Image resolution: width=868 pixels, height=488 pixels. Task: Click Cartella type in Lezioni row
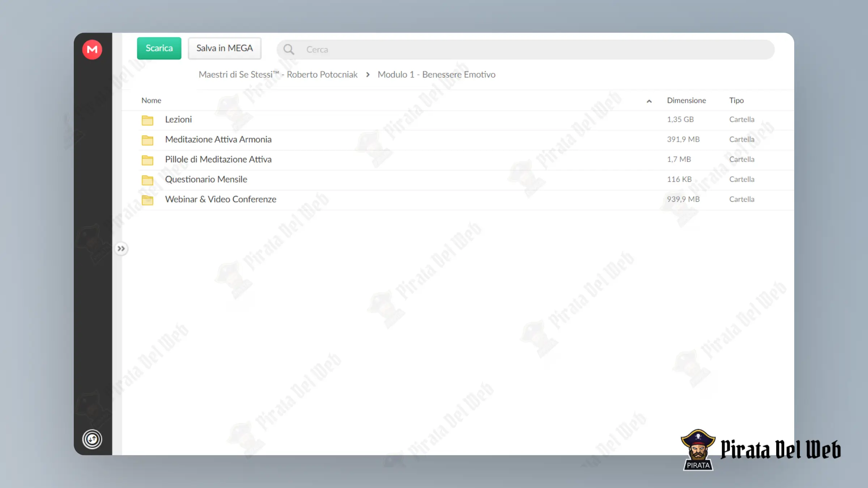click(x=742, y=120)
